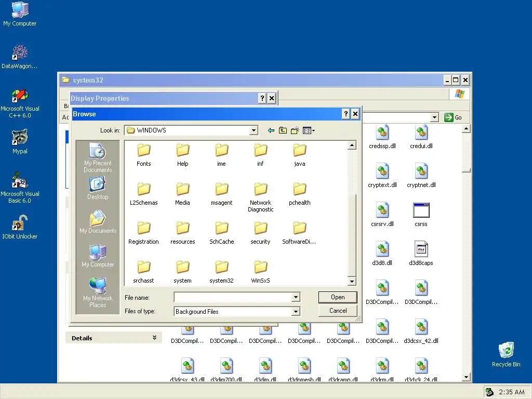Go to My Network Places in places bar
The image size is (532, 399).
(98, 292)
